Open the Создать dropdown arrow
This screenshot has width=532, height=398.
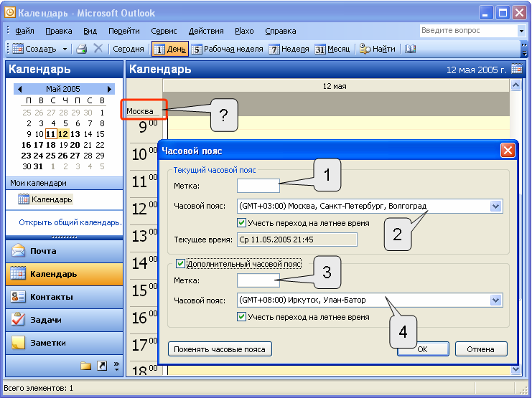pyautogui.click(x=65, y=49)
